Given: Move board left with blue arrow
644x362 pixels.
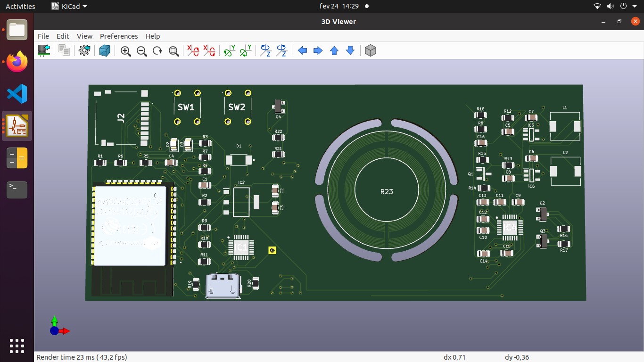Looking at the screenshot, I should tap(303, 50).
